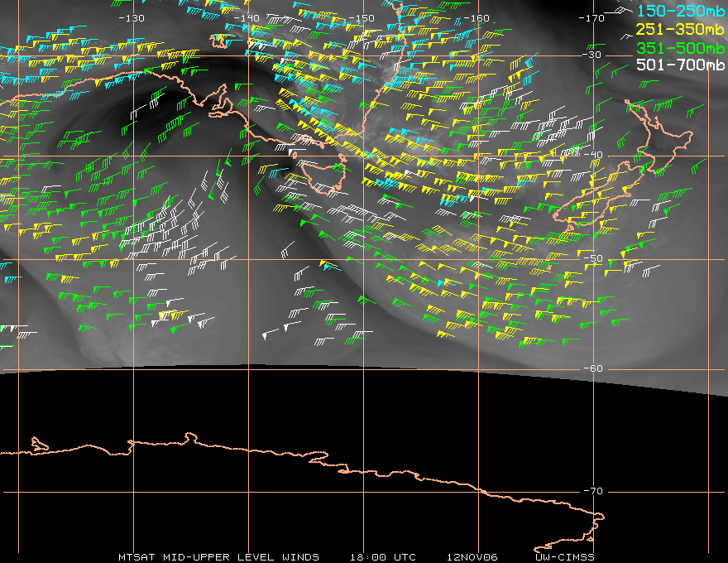Click the -40 latitude label
Viewport: 728px width, 563px height.
point(593,155)
